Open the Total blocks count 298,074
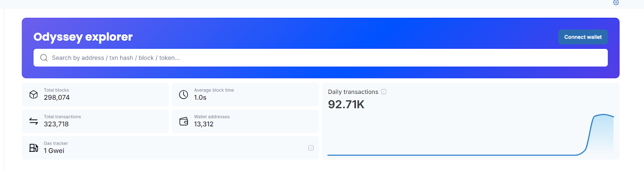This screenshot has height=170, width=644. (57, 98)
